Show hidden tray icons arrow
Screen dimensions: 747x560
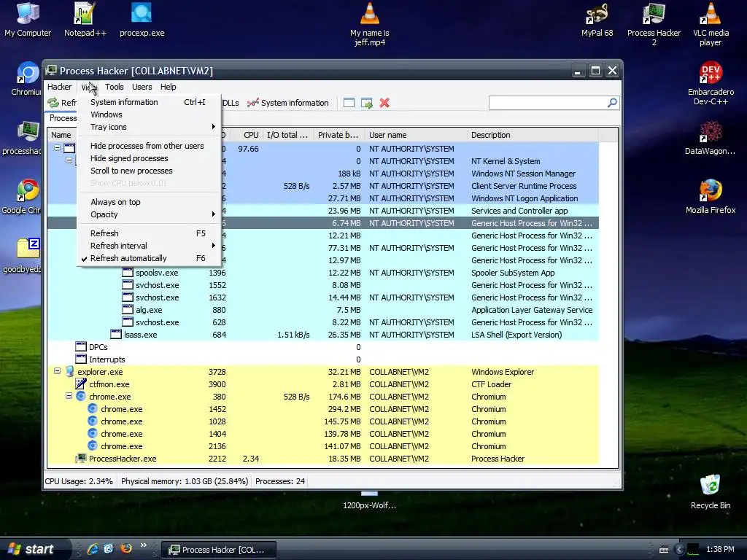679,550
